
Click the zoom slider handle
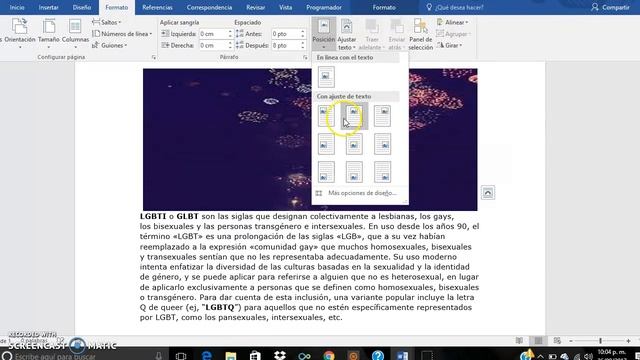tap(600, 340)
